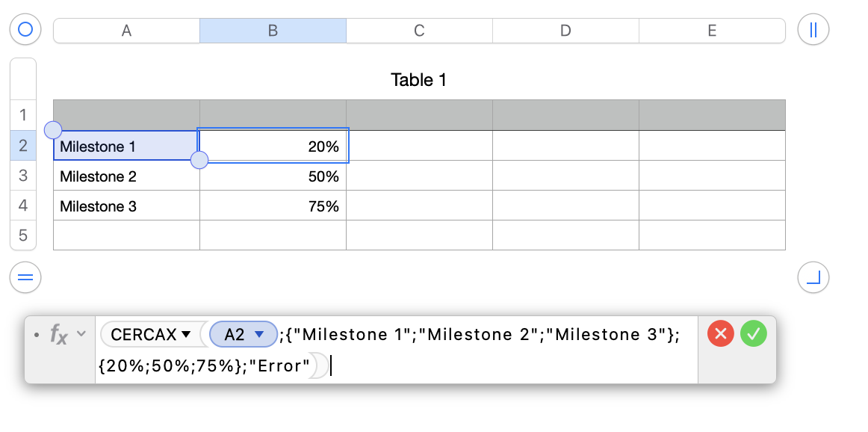Viewport: 868px width, 432px height.
Task: Click the Table 1 title
Action: [x=418, y=80]
